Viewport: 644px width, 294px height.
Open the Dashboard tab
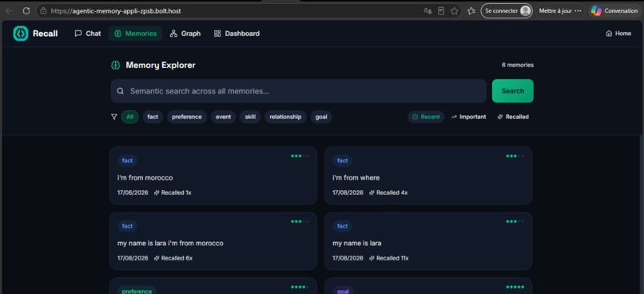[237, 34]
